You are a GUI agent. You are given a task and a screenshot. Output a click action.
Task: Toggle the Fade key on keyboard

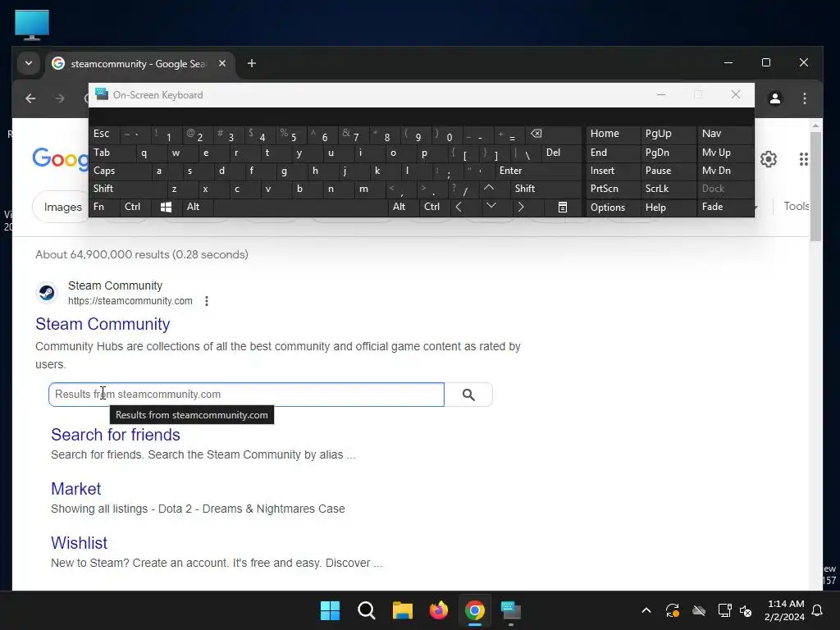click(725, 208)
